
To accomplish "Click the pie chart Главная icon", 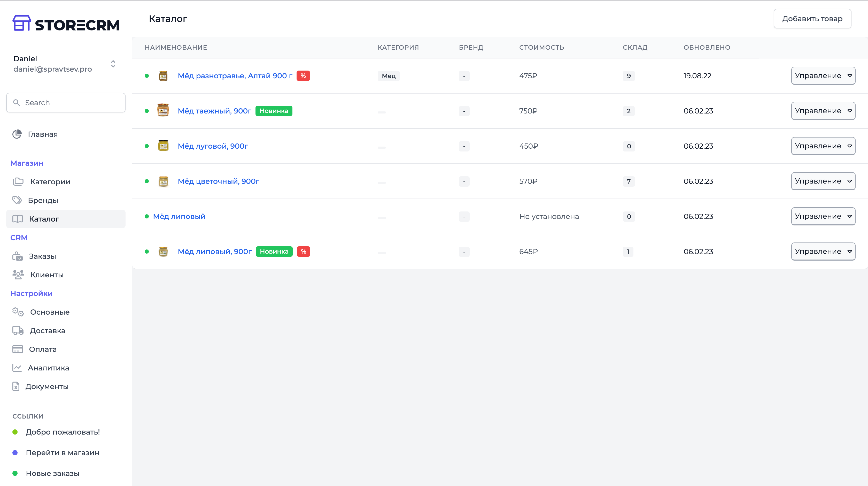I will coord(17,134).
